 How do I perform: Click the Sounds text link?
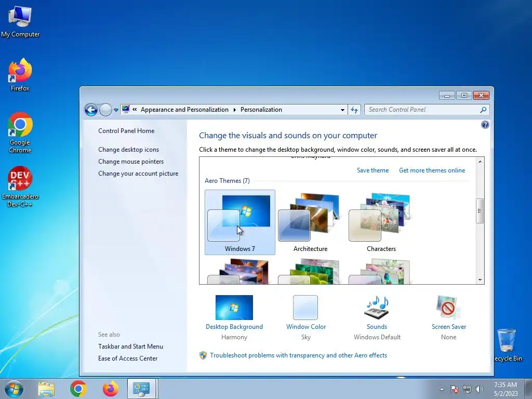click(377, 327)
